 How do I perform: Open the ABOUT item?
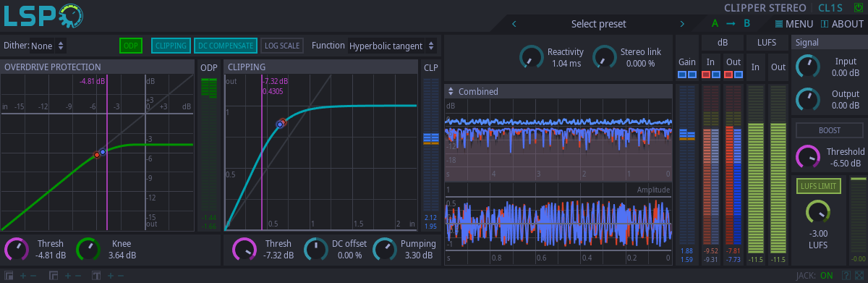[843, 24]
